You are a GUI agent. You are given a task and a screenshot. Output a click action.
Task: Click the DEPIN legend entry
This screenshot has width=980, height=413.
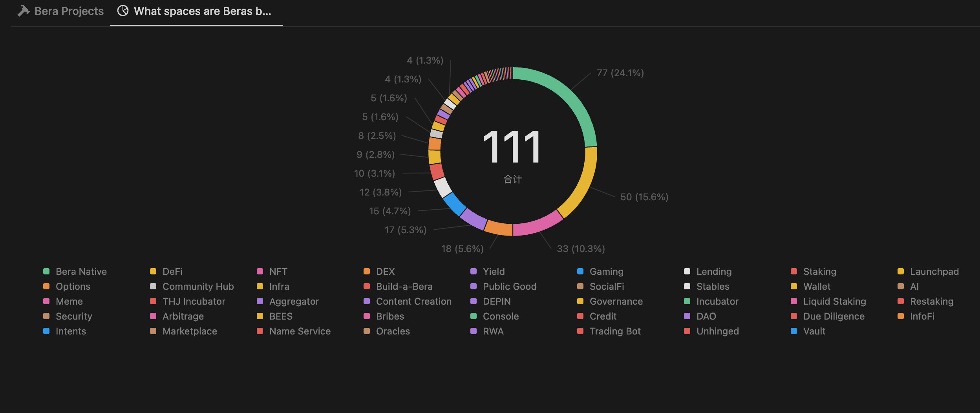(490, 301)
